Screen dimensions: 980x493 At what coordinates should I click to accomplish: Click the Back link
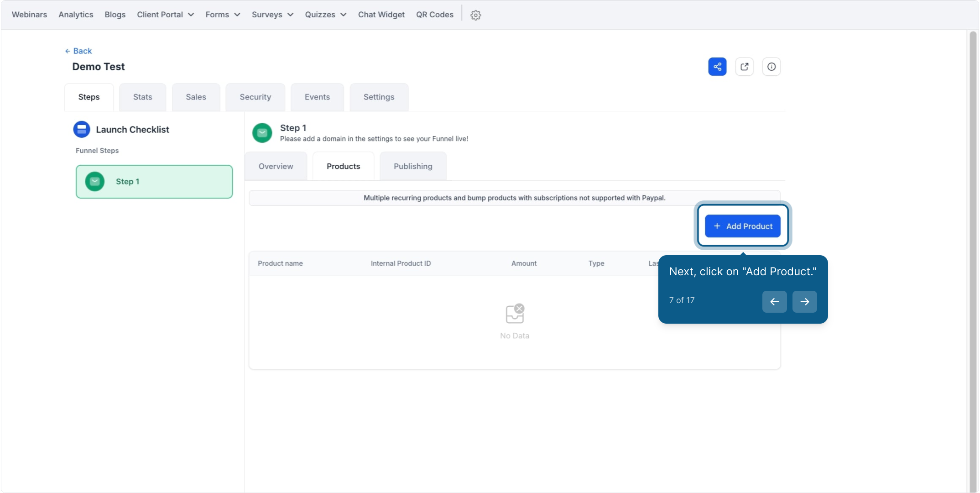78,51
